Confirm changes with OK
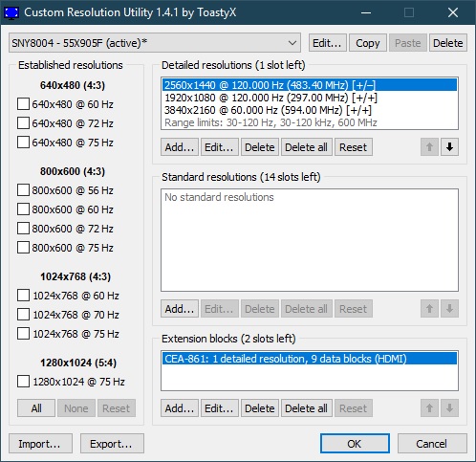 point(355,443)
